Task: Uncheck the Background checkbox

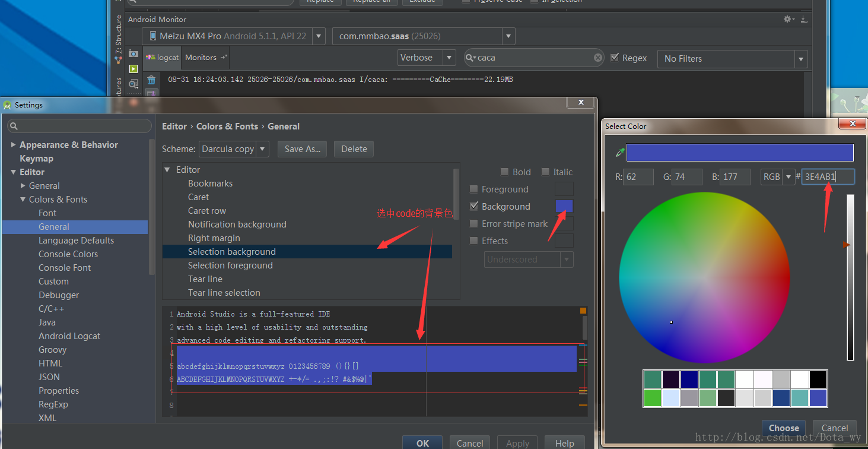Action: click(x=473, y=207)
